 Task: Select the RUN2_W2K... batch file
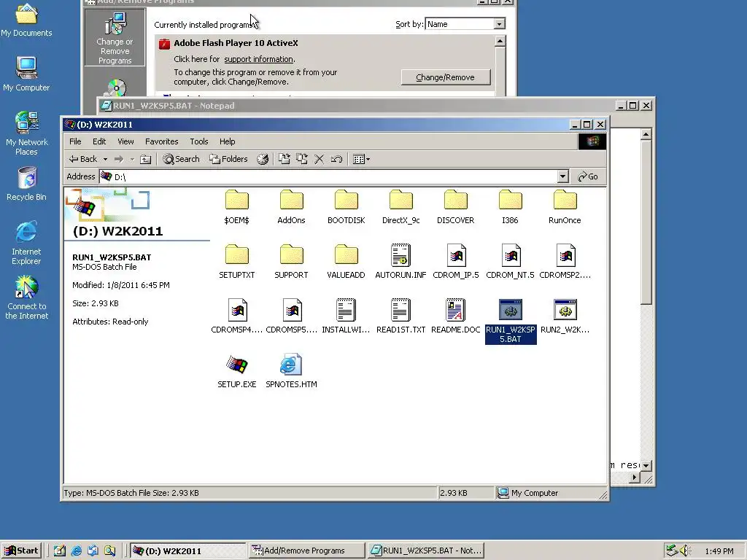pyautogui.click(x=565, y=316)
